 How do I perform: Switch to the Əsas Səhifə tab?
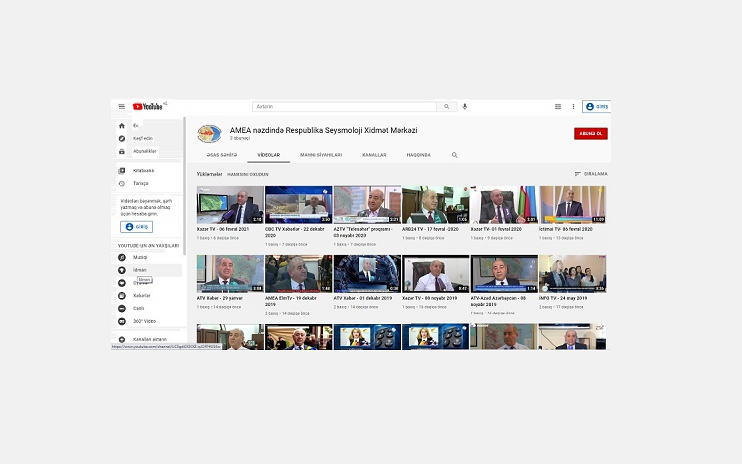click(220, 155)
